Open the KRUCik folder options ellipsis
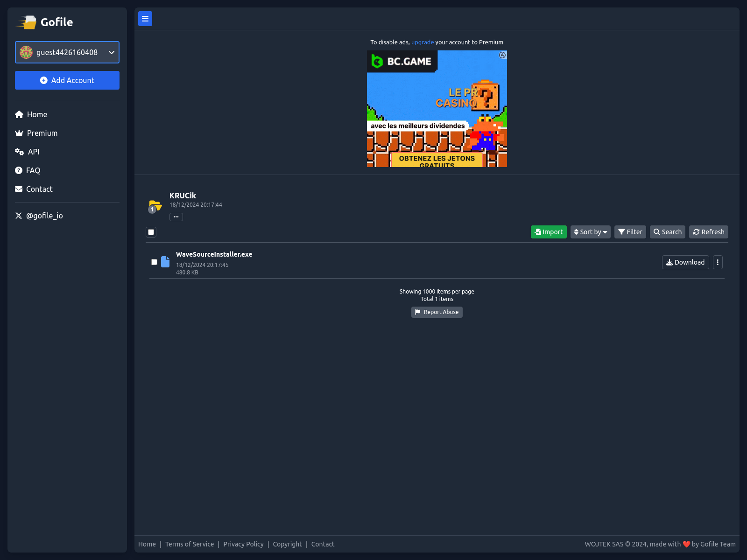747x560 pixels. (176, 217)
